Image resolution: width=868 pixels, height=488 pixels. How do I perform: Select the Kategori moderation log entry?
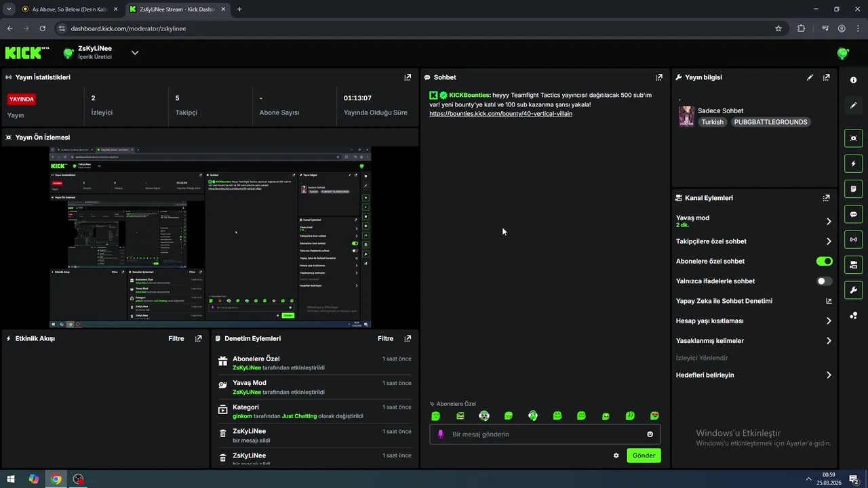pyautogui.click(x=314, y=411)
